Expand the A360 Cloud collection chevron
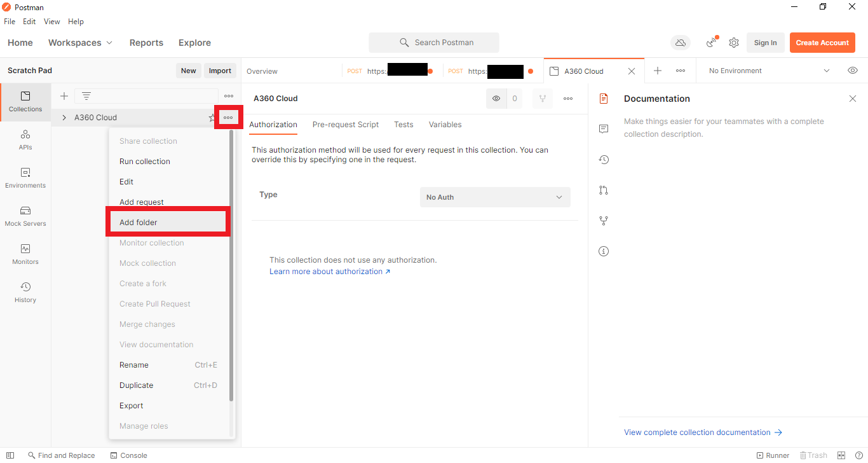The width and height of the screenshot is (868, 463). click(64, 118)
